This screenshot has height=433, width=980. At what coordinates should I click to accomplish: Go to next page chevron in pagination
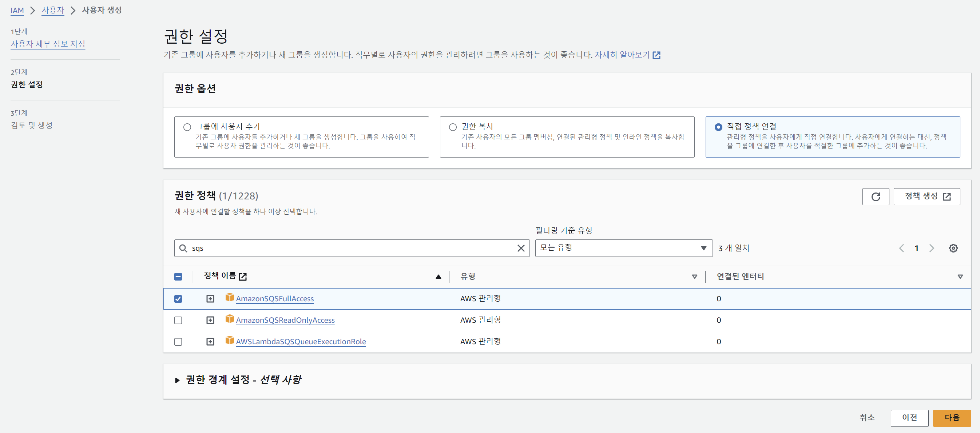point(932,248)
